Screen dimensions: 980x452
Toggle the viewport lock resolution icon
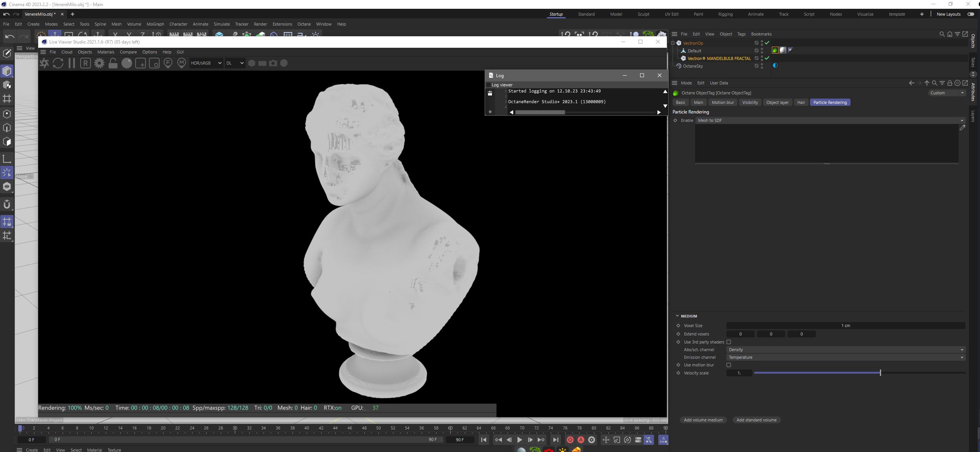(x=113, y=63)
